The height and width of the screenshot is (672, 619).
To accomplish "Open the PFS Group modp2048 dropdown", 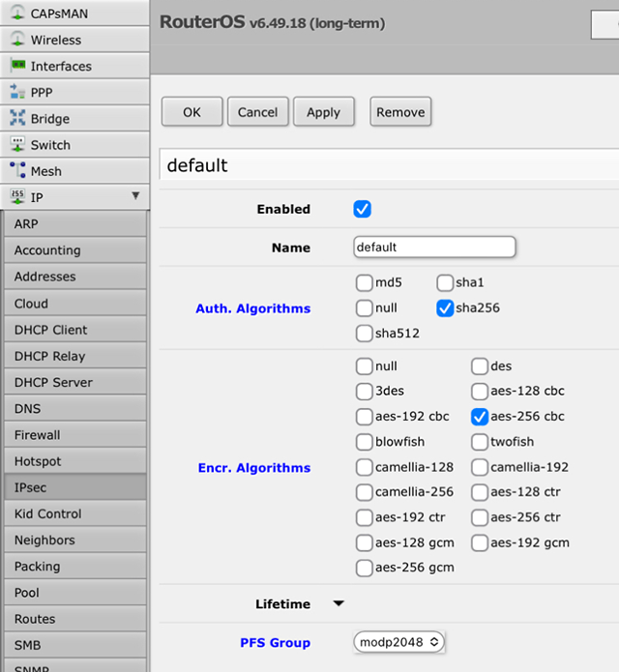I will [x=398, y=642].
